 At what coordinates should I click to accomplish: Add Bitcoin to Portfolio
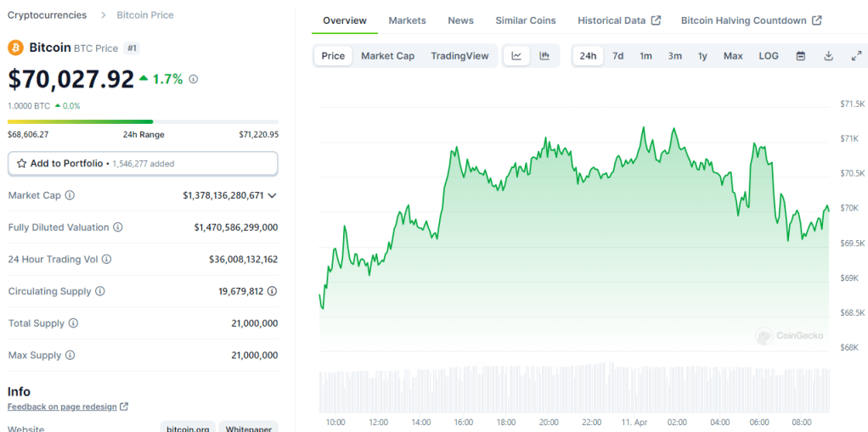pyautogui.click(x=143, y=163)
